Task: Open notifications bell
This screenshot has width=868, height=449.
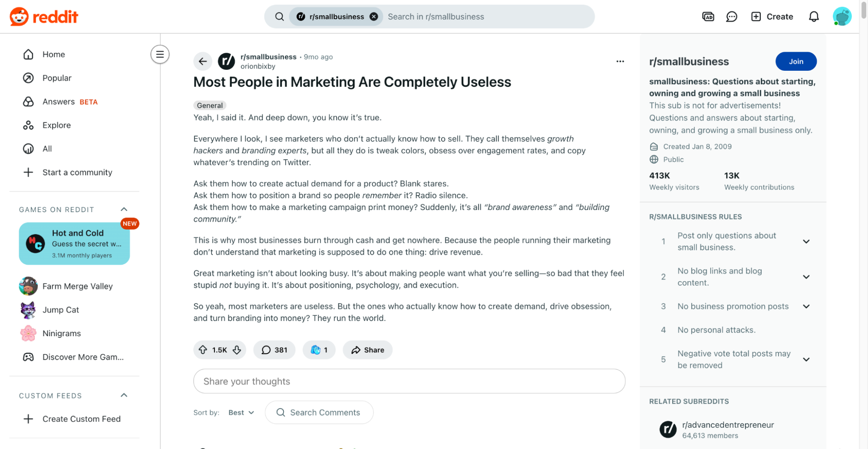Action: pos(814,16)
